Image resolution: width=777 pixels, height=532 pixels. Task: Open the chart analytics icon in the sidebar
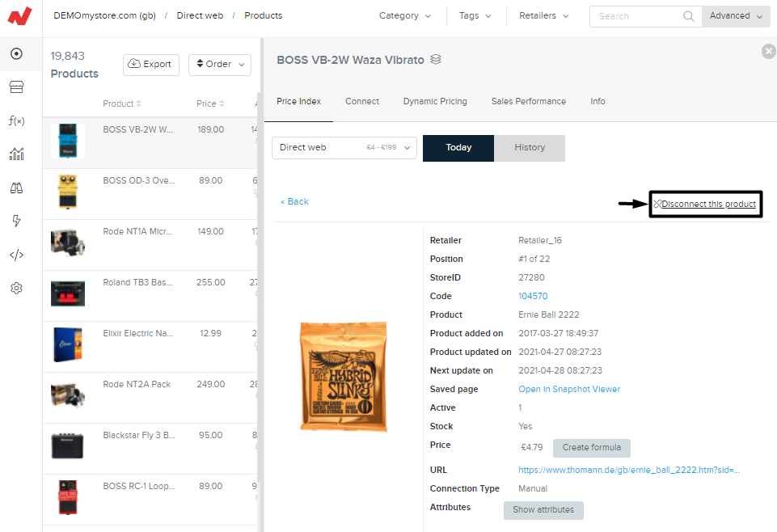point(16,154)
